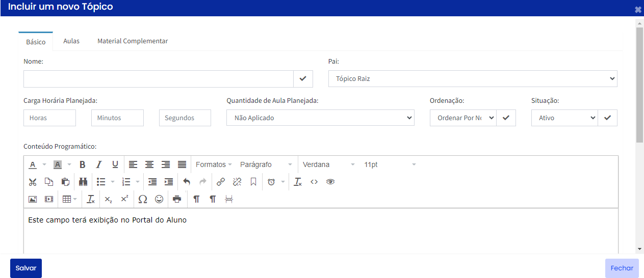The image size is (644, 278).
Task: Apply the text color A button
Action: coord(33,164)
